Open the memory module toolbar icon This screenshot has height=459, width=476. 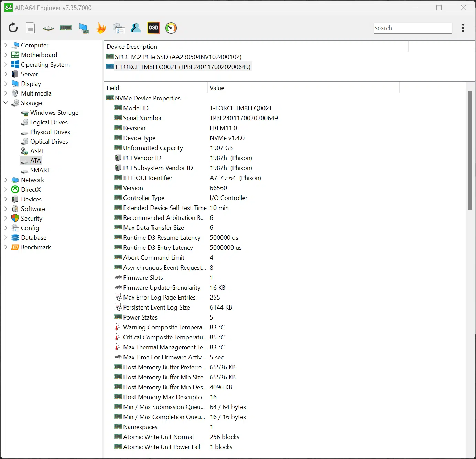(x=66, y=28)
